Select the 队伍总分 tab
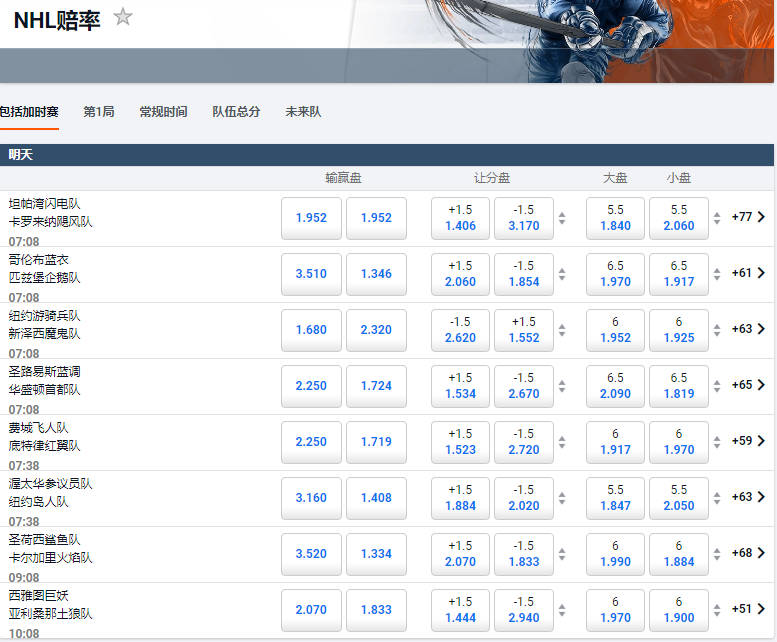This screenshot has width=777, height=642. (236, 112)
